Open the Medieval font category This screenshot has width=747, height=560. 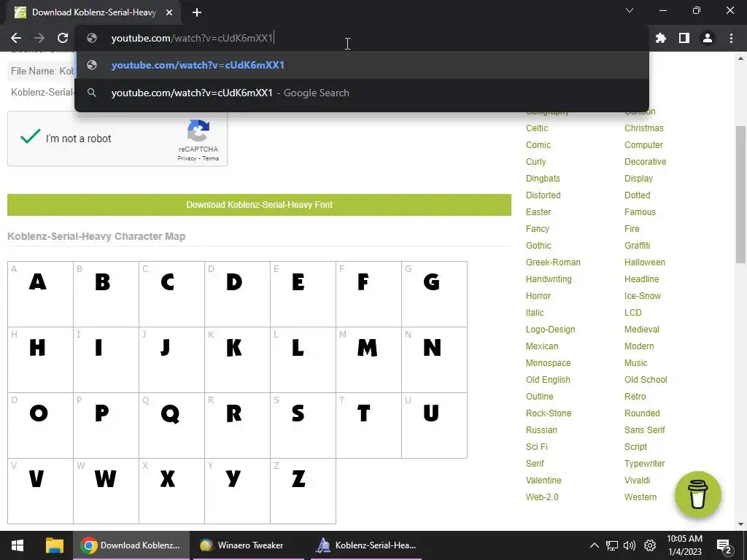[x=642, y=330]
